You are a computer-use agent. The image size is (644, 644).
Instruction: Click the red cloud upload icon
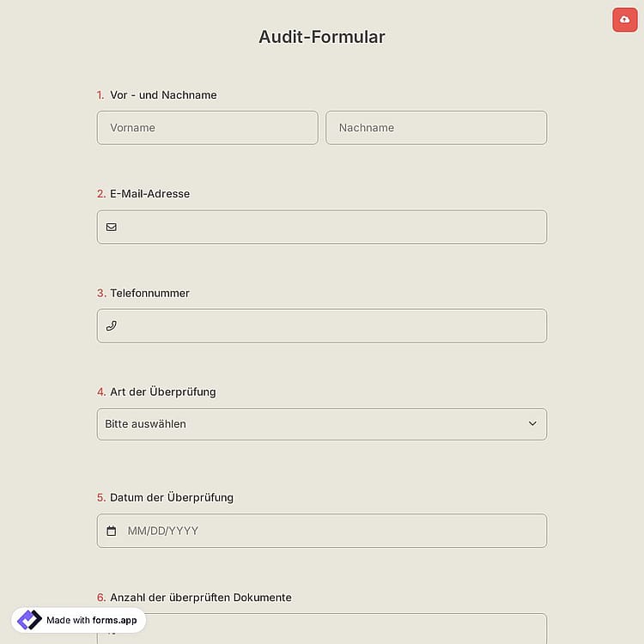pyautogui.click(x=624, y=20)
